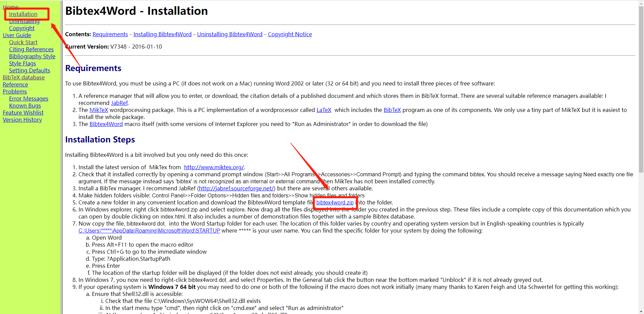644x314 pixels.
Task: Open the Copyright page from sidebar
Action: [x=21, y=28]
